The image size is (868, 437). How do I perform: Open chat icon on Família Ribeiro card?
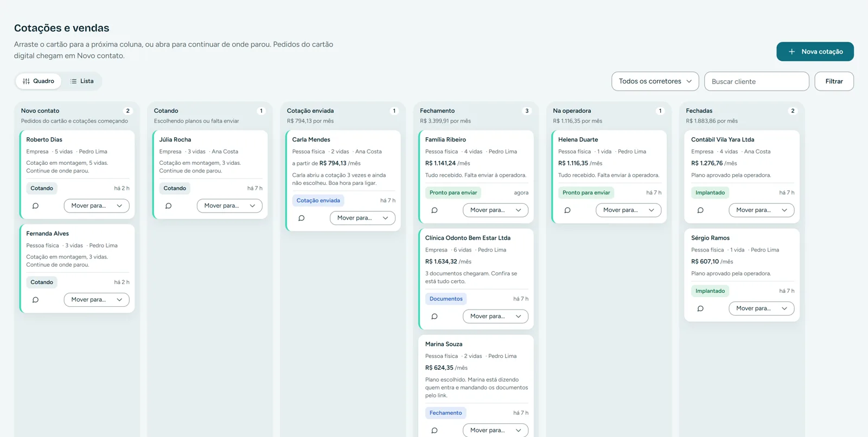click(434, 210)
